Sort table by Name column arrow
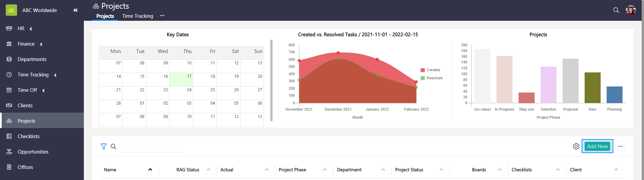 pyautogui.click(x=150, y=170)
